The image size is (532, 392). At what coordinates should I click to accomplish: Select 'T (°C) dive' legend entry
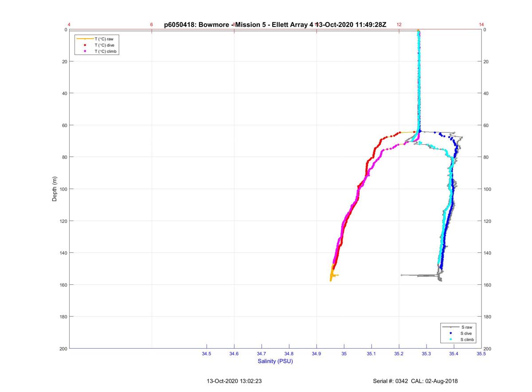coord(105,45)
